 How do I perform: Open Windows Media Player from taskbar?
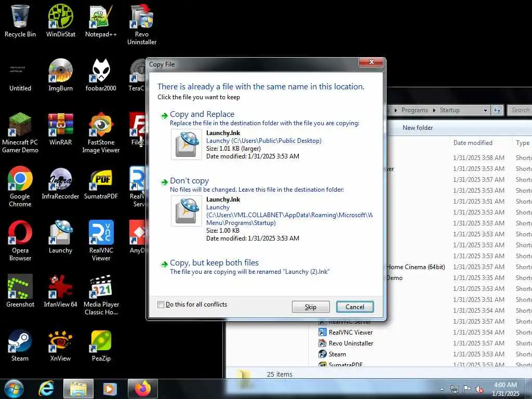click(x=110, y=389)
